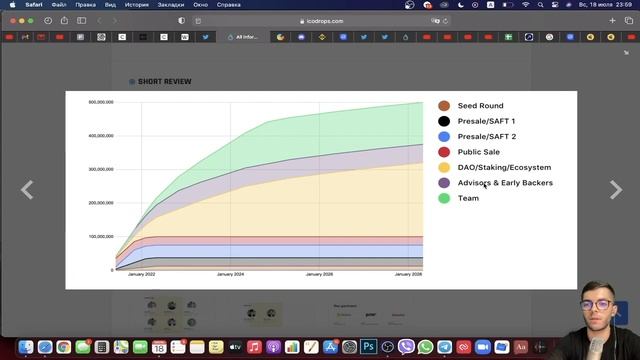This screenshot has width=640, height=360.
Task: Click the 'January 2024' axis label
Action: [230, 274]
